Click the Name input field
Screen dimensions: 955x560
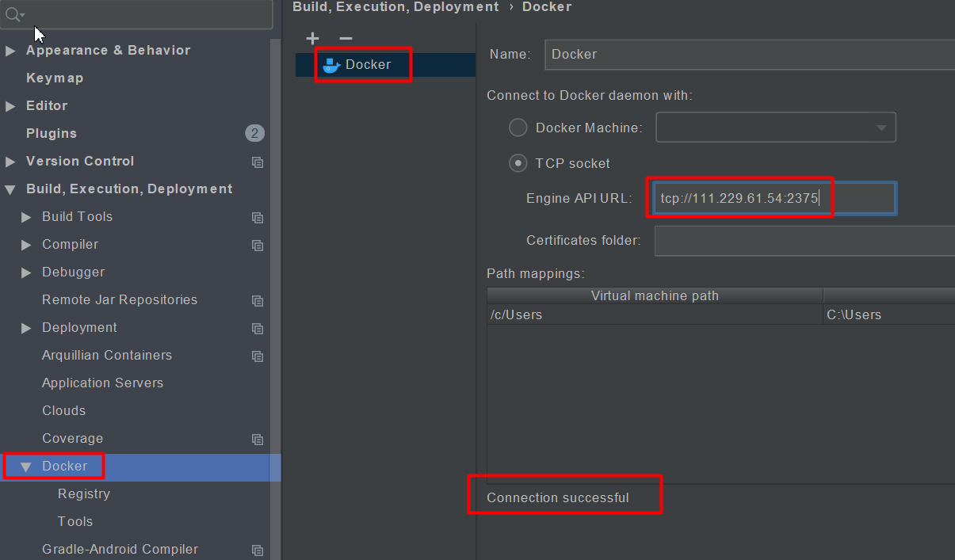coord(750,55)
